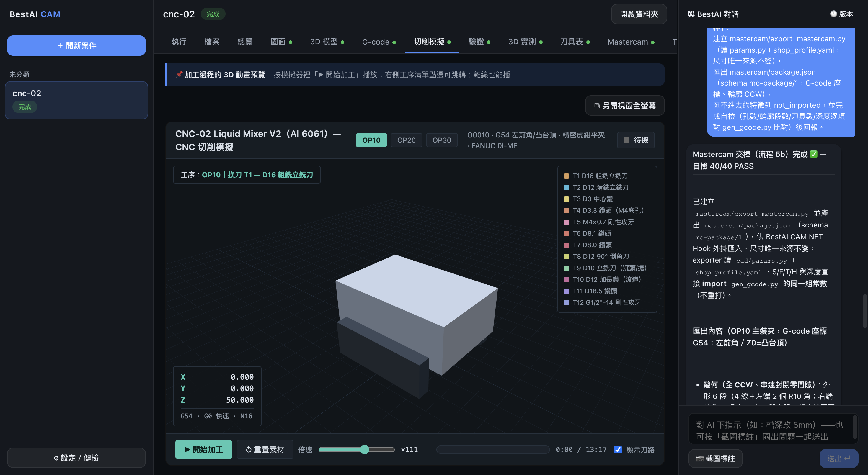Click the 送出 send button
Viewport: 868px width, 475px height.
tap(839, 458)
